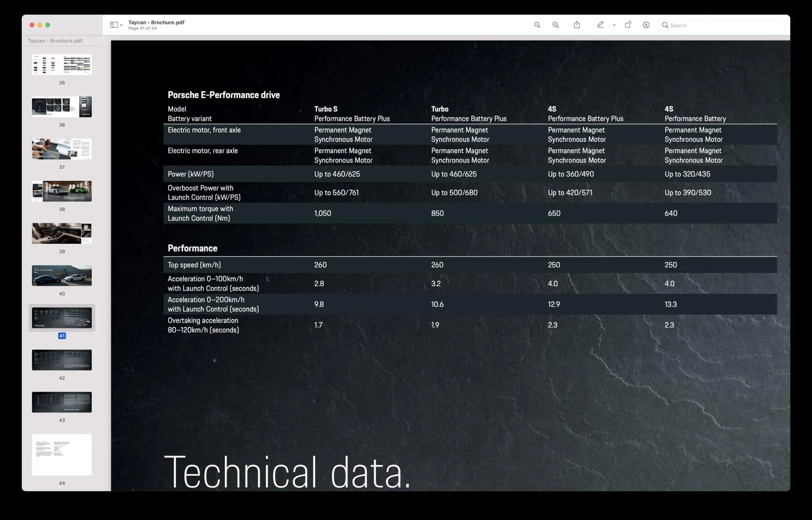The image size is (812, 520).
Task: Open page 35 thumbnail
Action: pyautogui.click(x=62, y=65)
